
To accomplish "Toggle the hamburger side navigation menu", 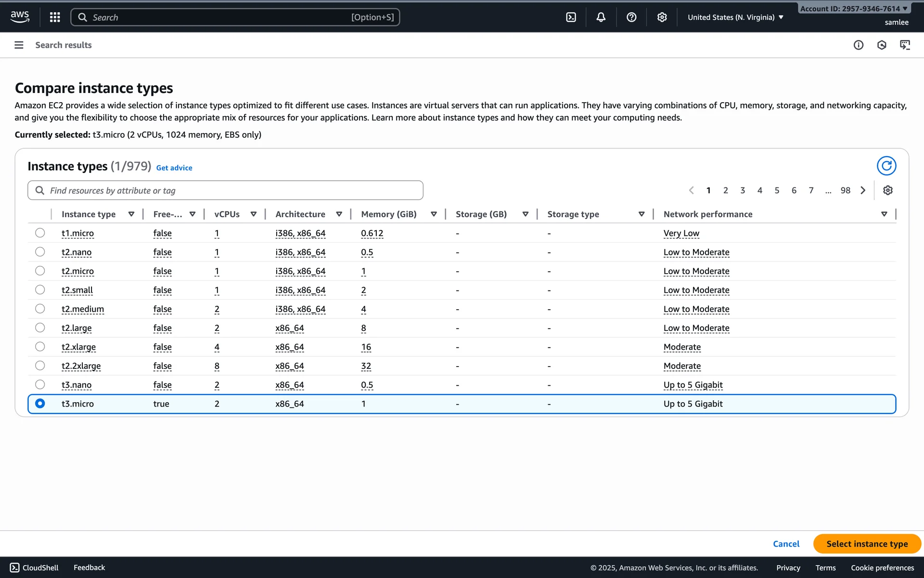I will (19, 45).
